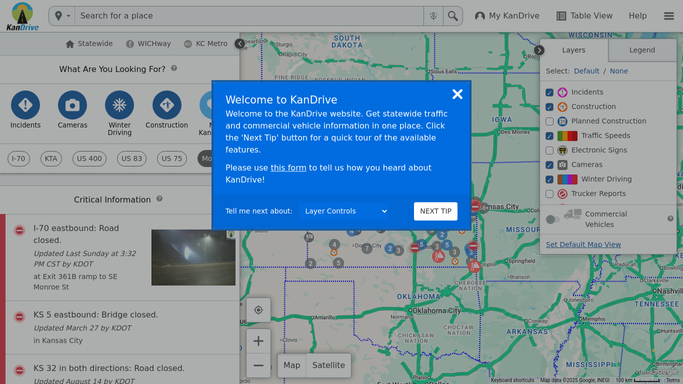Image resolution: width=683 pixels, height=384 pixels.
Task: Filter by US 83 route chip
Action: point(132,158)
